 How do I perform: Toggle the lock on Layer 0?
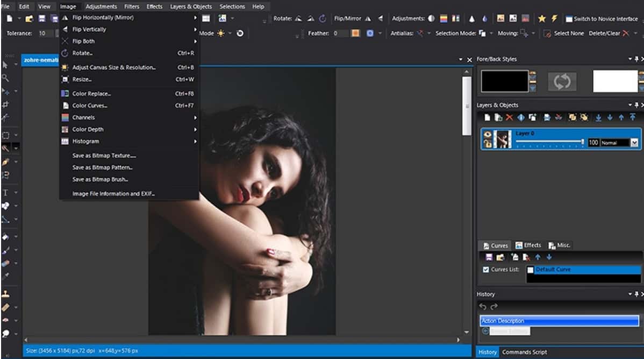pos(487,144)
